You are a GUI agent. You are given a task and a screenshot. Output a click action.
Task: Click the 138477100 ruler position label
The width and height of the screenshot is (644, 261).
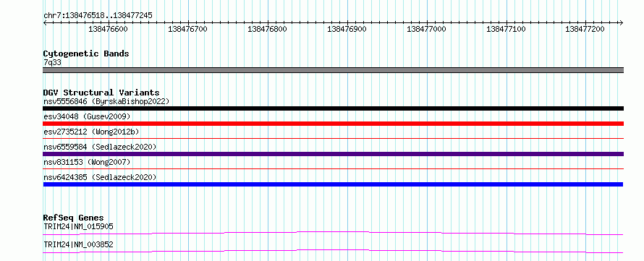(506, 29)
